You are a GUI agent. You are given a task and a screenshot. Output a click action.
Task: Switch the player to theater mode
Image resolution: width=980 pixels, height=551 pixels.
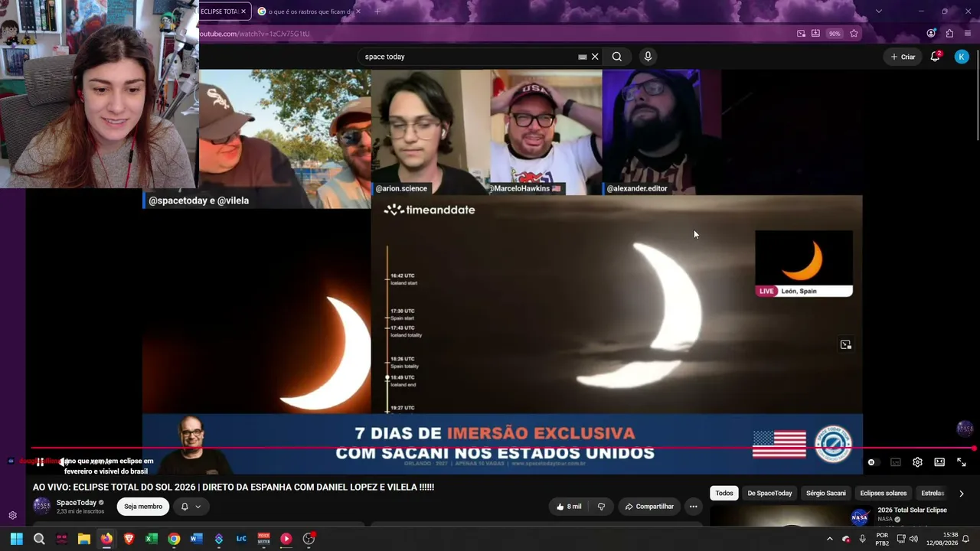point(939,462)
